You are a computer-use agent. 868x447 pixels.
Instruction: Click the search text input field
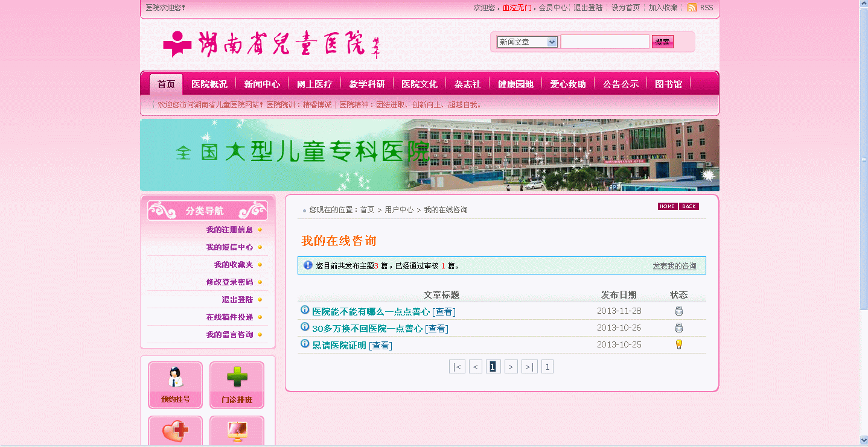pyautogui.click(x=605, y=42)
